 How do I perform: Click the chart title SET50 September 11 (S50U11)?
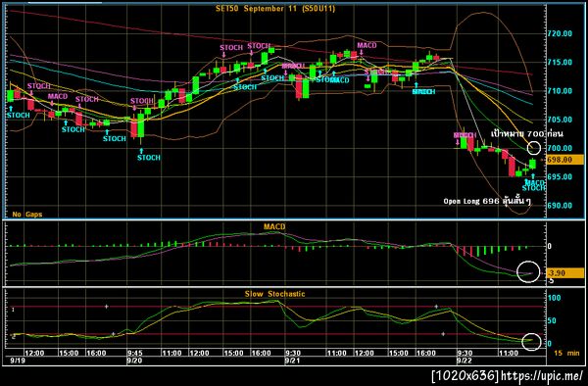point(274,9)
